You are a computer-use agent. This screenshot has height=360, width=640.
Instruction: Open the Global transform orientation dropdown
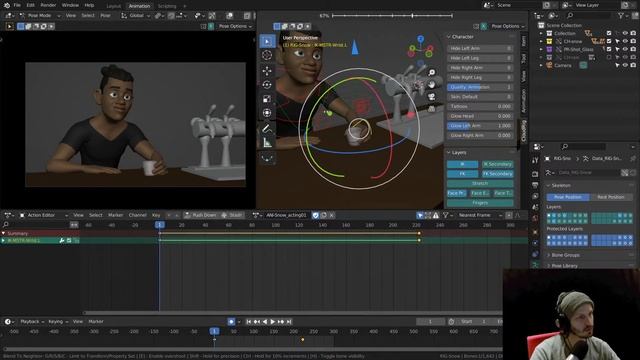136,16
